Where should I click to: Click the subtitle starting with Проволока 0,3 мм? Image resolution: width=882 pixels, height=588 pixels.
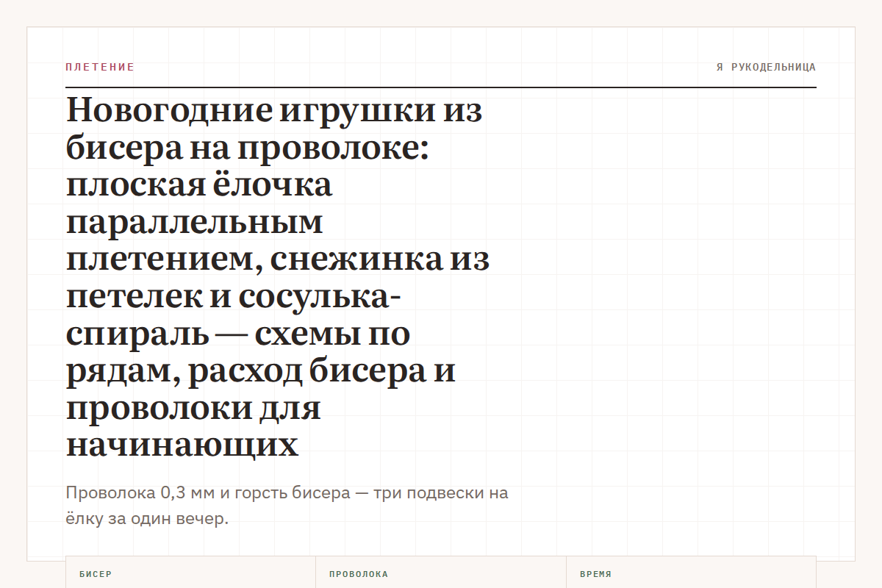pyautogui.click(x=287, y=506)
